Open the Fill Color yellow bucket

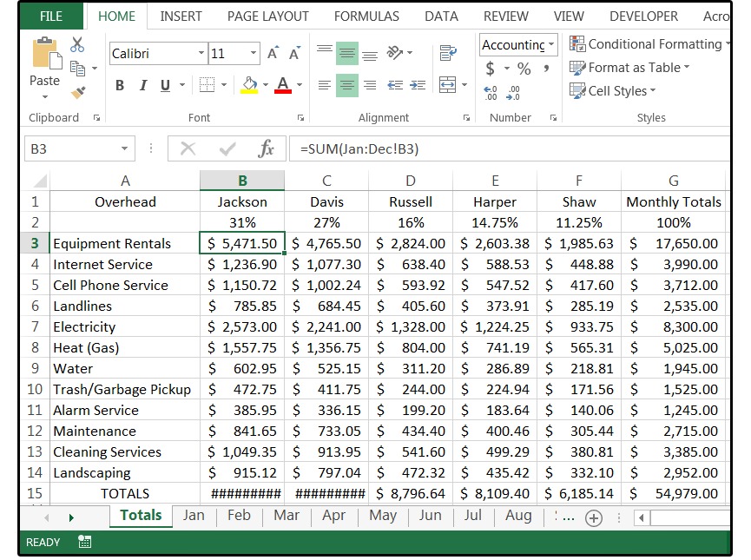(249, 85)
